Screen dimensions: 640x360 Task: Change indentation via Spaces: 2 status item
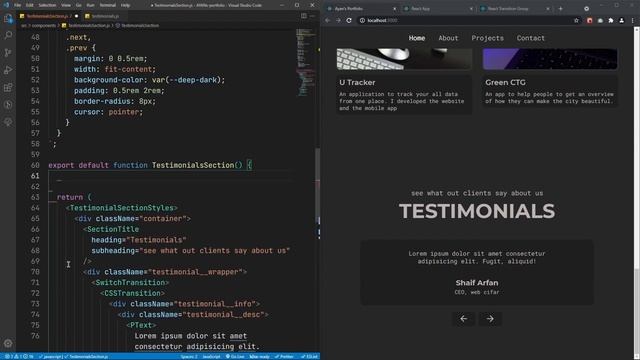189,357
